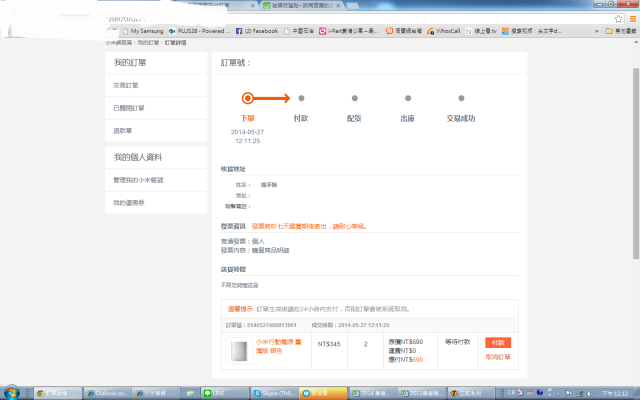This screenshot has width=640, height=400.
Task: Switch to 小米 IE taskbar window
Action: (156, 393)
